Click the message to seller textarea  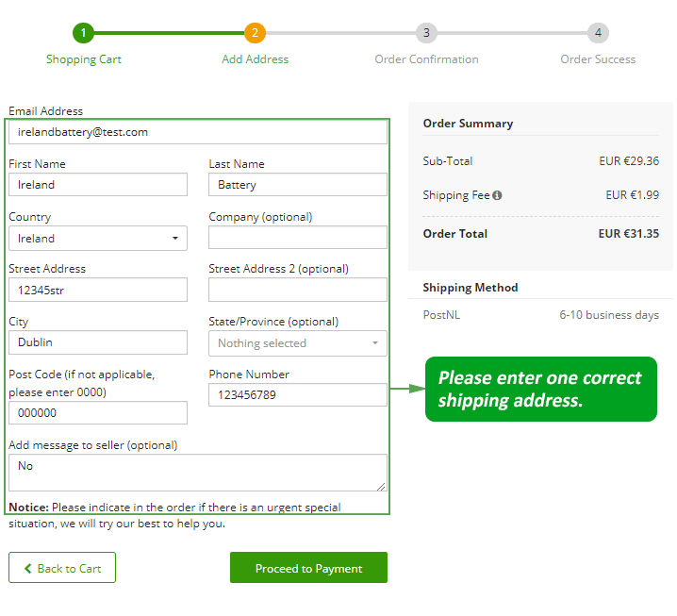tap(197, 473)
